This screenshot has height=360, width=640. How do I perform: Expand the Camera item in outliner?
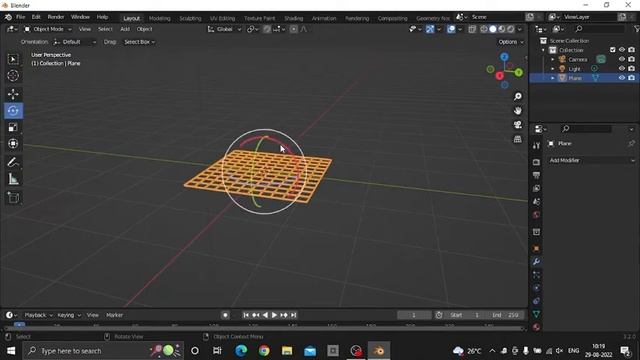pos(553,59)
